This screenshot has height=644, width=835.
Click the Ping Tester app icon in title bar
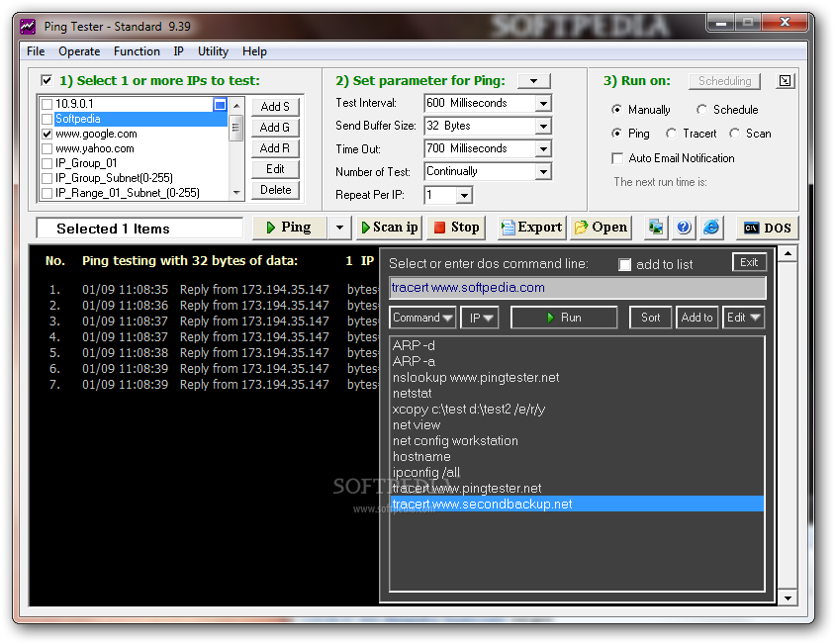pyautogui.click(x=27, y=26)
